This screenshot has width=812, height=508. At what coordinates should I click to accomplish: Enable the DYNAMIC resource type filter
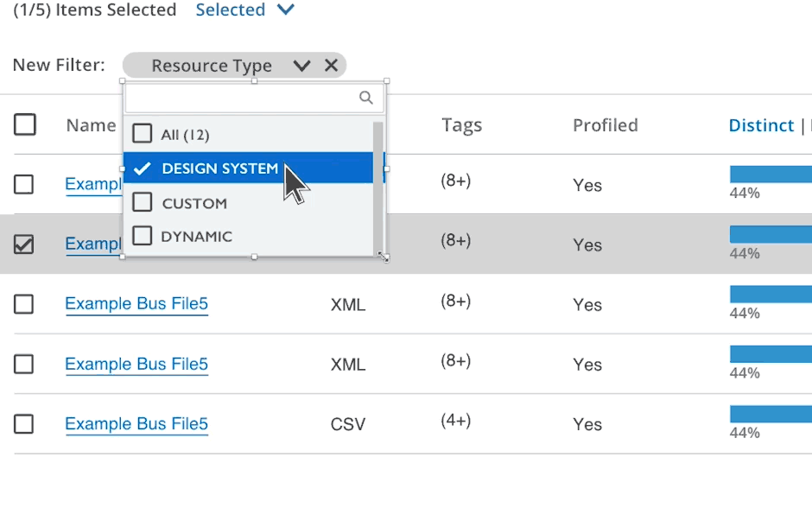click(142, 236)
